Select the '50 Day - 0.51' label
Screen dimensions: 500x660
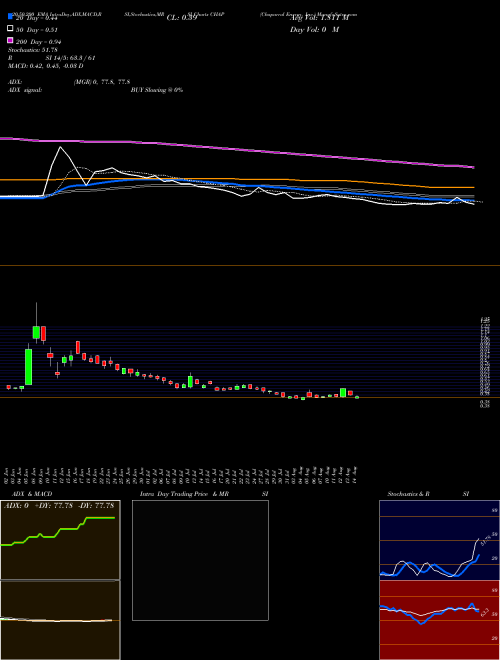point(37,29)
